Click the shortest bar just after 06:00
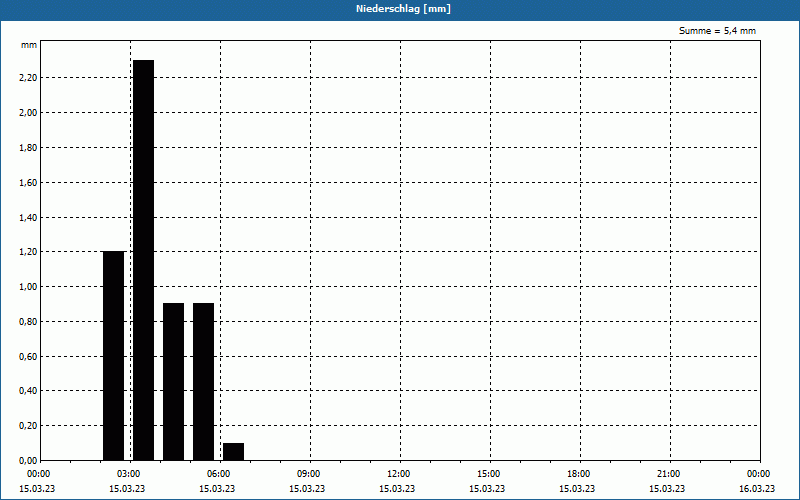This screenshot has height=500, width=800. (x=234, y=452)
